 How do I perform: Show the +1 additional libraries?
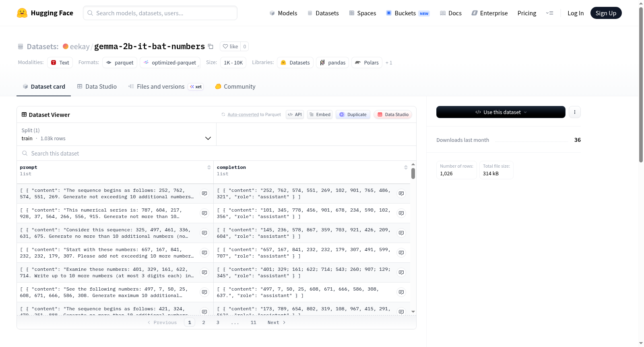click(389, 62)
